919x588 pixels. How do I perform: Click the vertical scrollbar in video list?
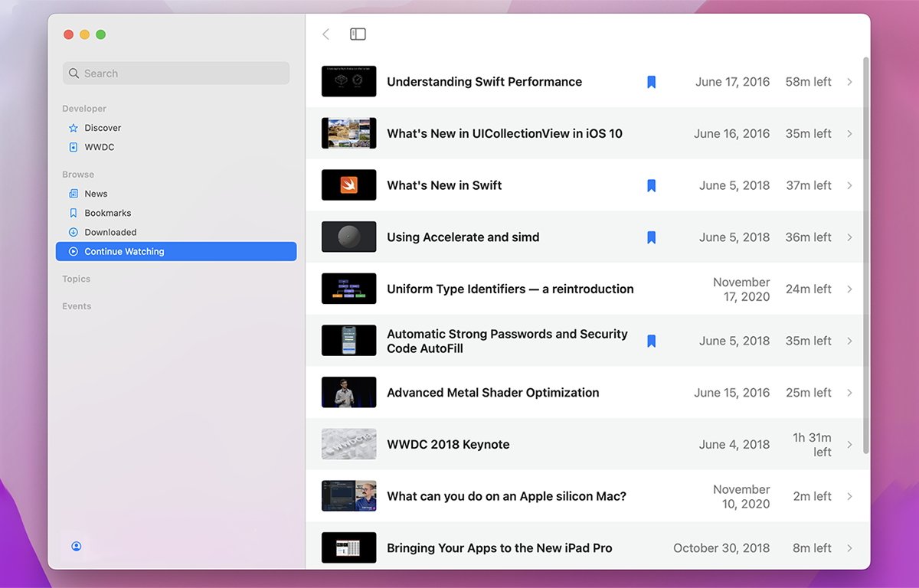[866, 253]
